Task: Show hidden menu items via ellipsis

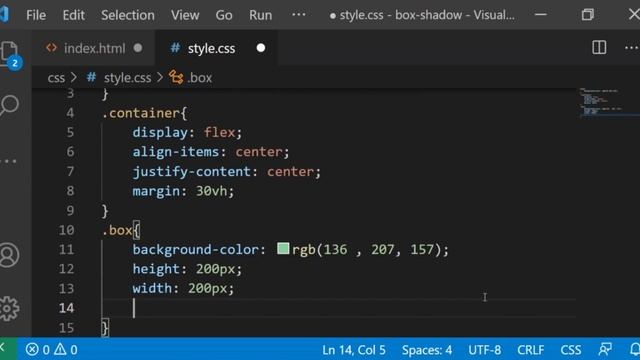Action: (x=299, y=15)
